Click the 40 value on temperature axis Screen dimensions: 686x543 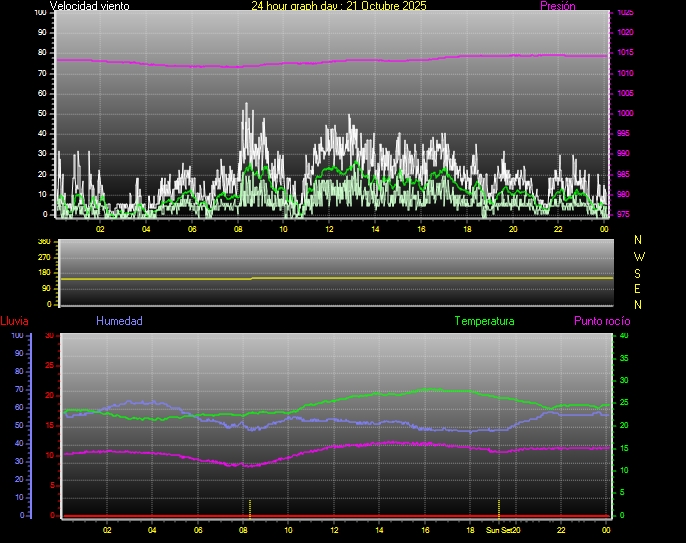pyautogui.click(x=625, y=335)
